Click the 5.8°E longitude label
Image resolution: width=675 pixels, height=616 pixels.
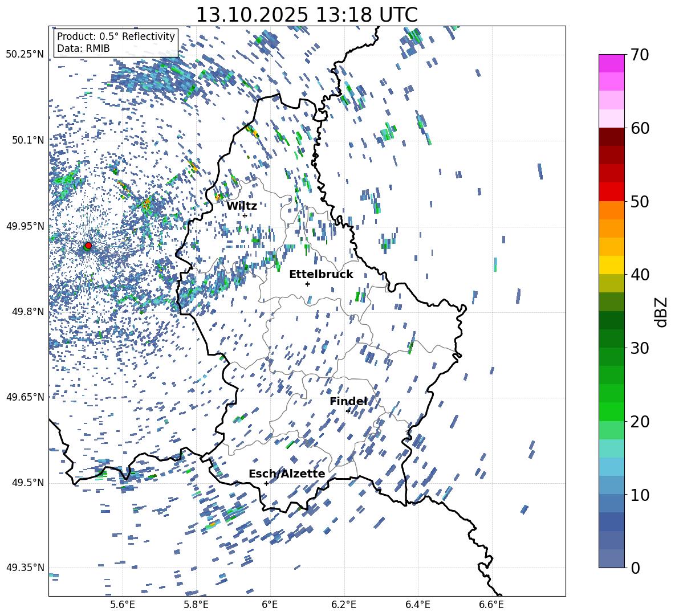click(196, 605)
